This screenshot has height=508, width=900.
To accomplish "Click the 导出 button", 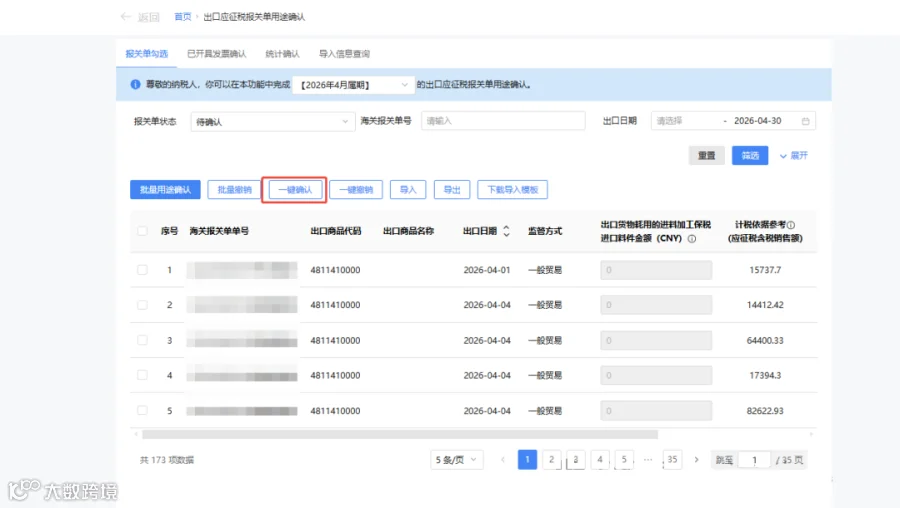I will [x=452, y=189].
